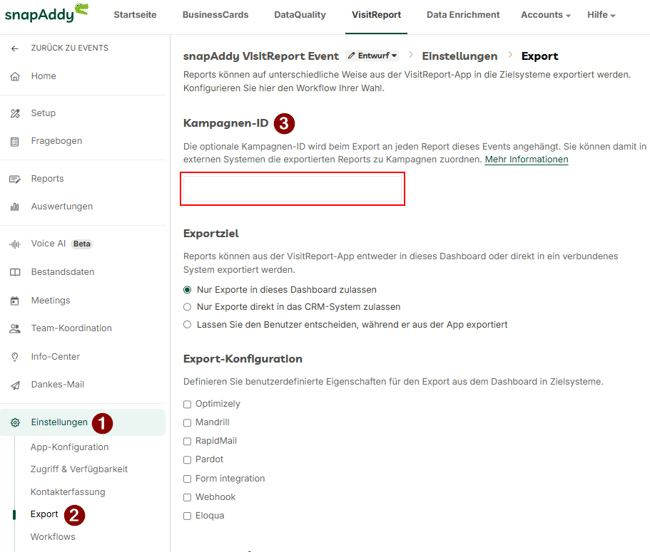Click the Bestandsdaten book icon
650x552 pixels.
[x=15, y=272]
